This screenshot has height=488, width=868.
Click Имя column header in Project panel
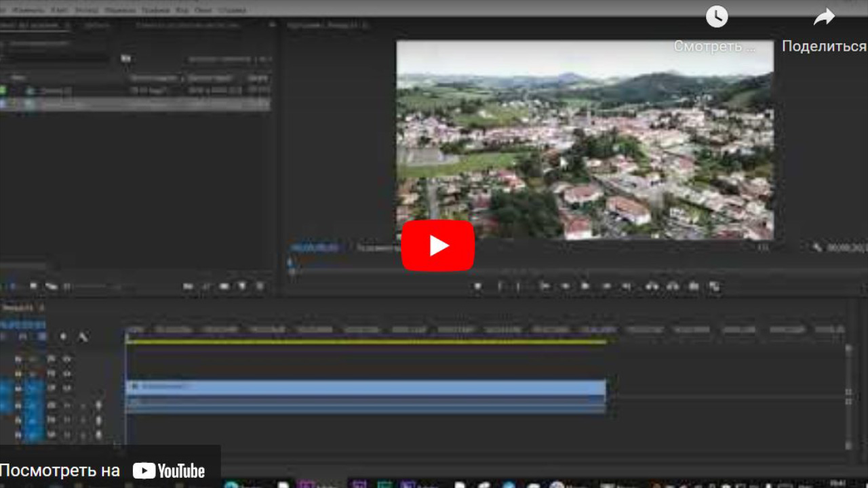click(x=18, y=78)
